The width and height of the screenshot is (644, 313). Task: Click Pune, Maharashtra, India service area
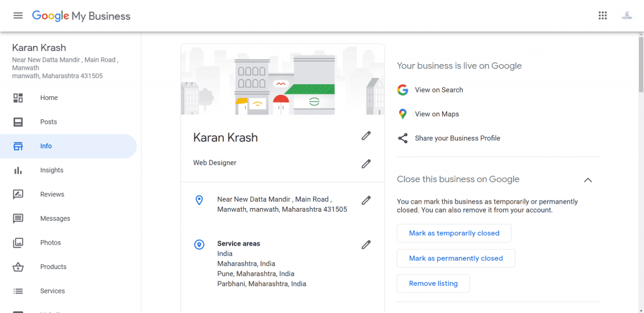tap(255, 273)
